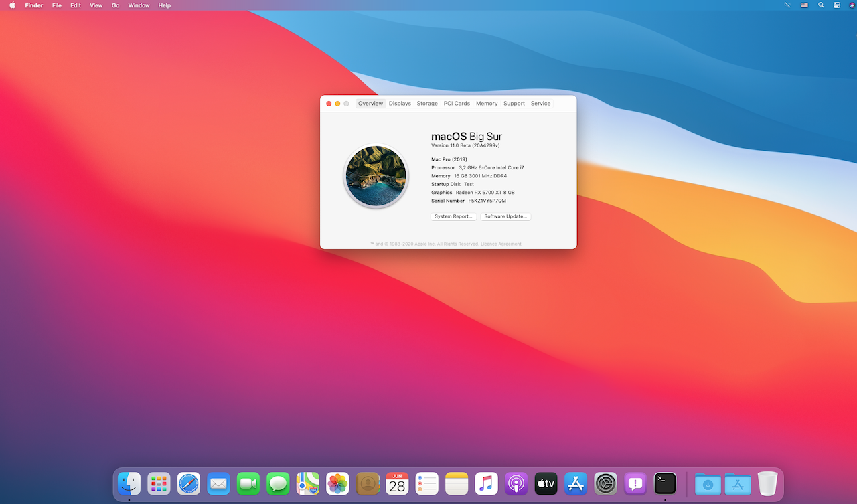Launch the Music app

click(487, 483)
